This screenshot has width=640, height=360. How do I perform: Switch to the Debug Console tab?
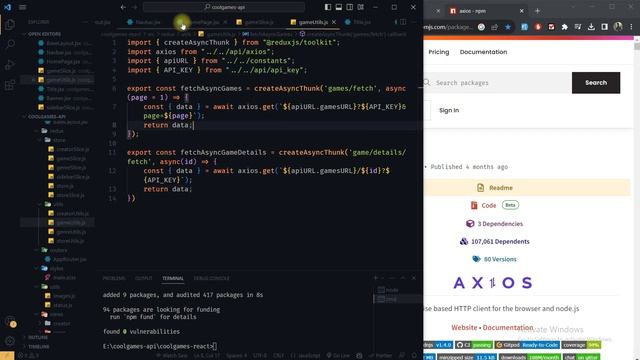(x=211, y=278)
